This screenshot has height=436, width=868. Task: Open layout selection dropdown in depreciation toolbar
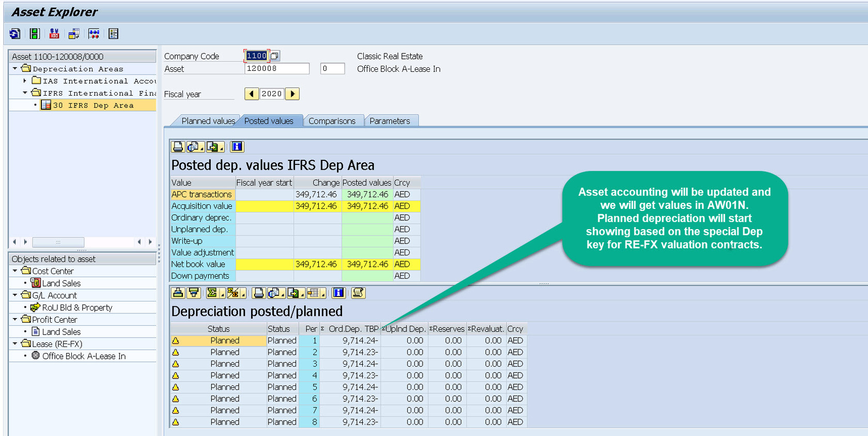coord(316,293)
